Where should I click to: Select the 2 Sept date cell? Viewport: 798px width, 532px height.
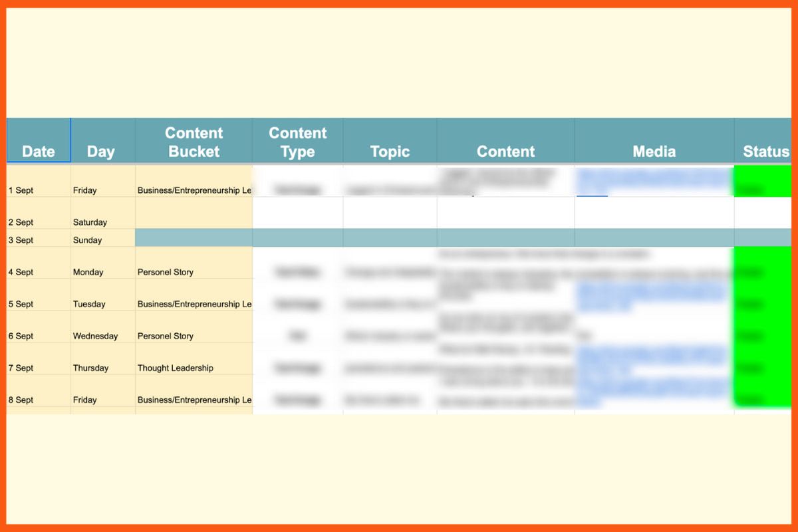click(x=39, y=213)
